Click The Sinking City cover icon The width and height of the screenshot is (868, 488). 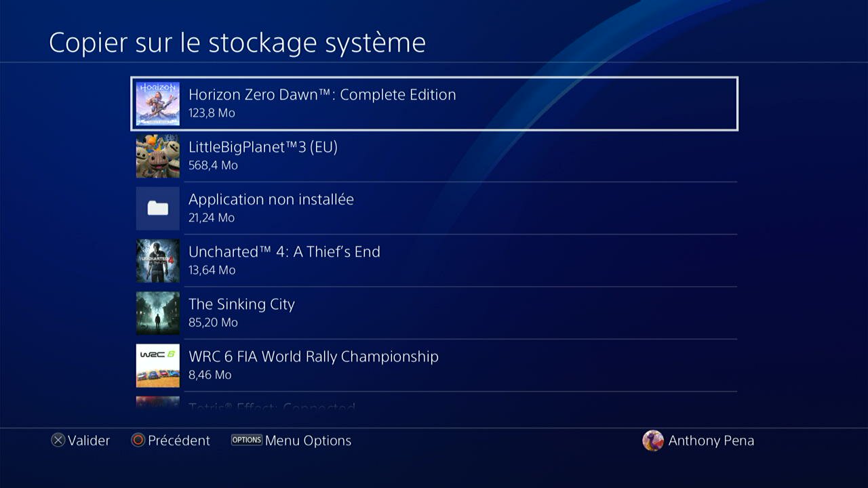point(158,312)
